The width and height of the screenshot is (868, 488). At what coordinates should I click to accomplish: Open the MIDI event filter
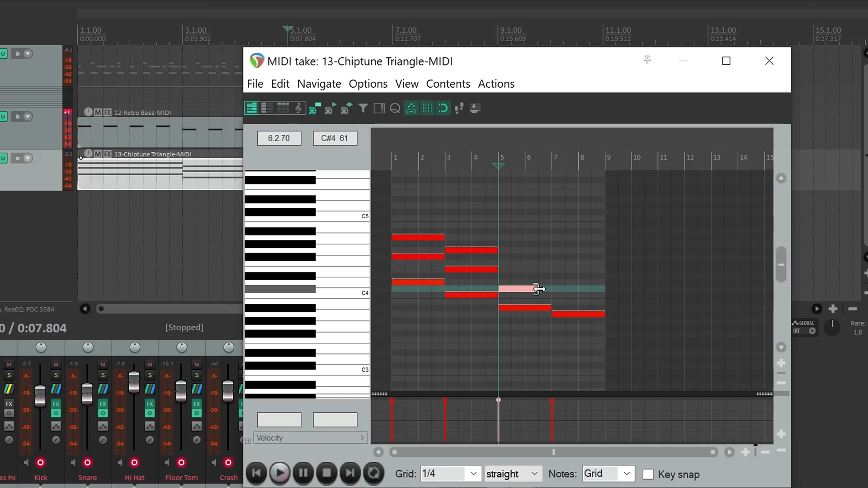363,108
